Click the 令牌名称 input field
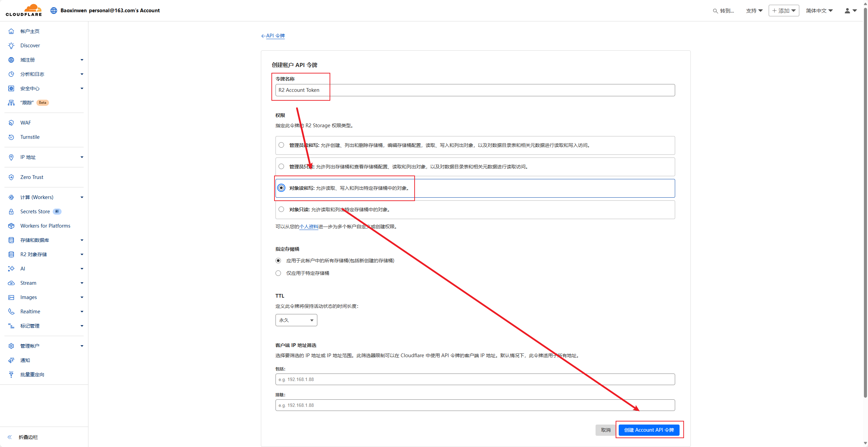The height and width of the screenshot is (447, 868). [475, 90]
